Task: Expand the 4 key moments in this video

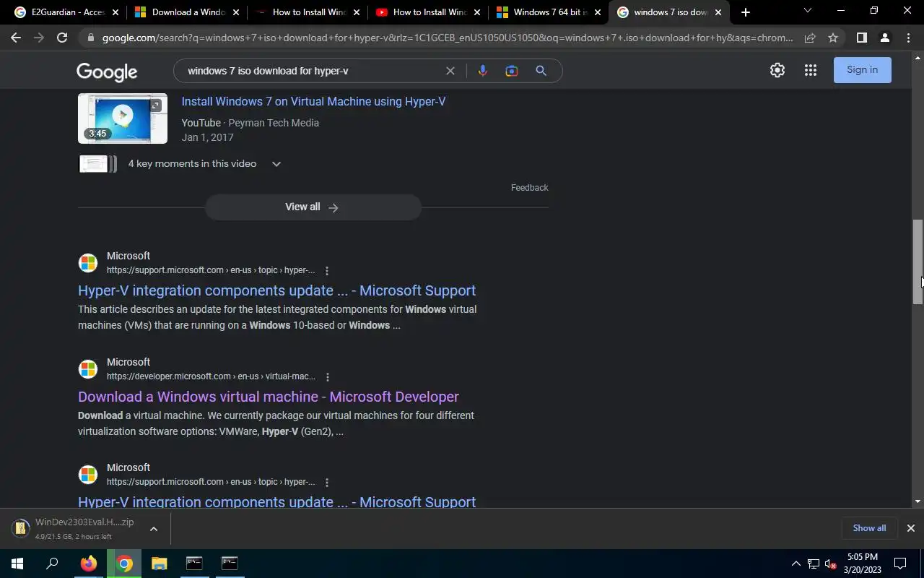Action: pyautogui.click(x=276, y=164)
